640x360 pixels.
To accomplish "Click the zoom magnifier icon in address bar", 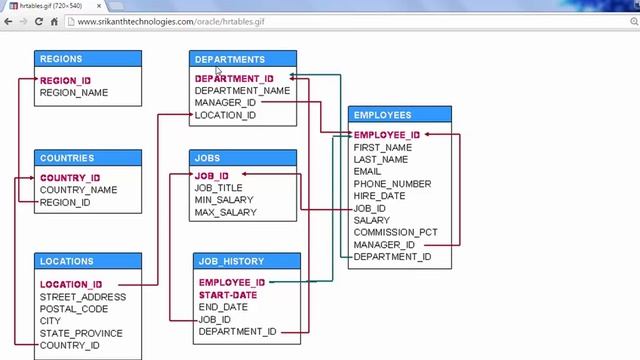I will (x=634, y=22).
